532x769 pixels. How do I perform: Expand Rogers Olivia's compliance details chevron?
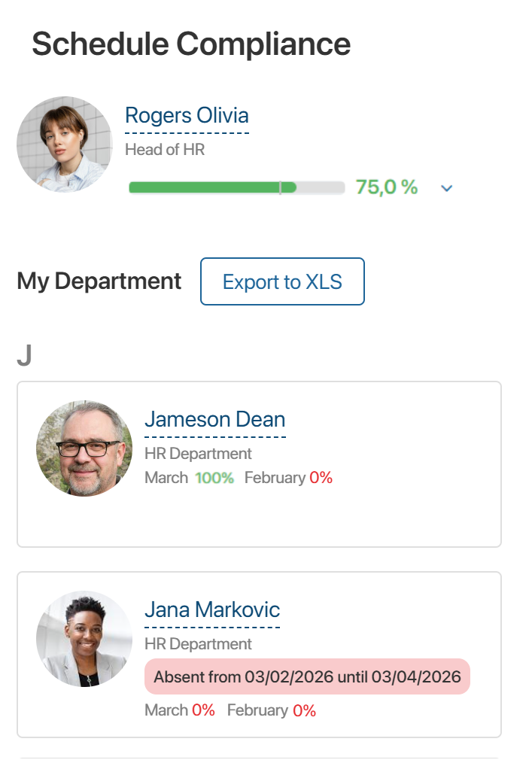[x=446, y=188]
